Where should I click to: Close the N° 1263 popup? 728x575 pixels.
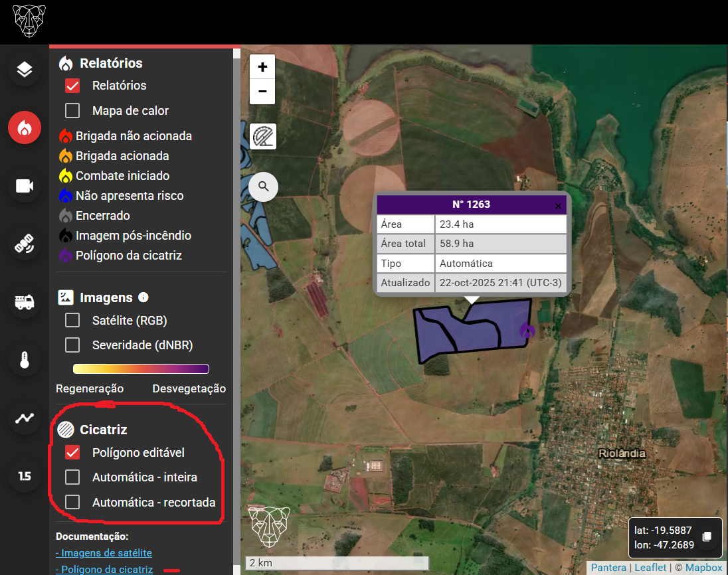point(558,206)
